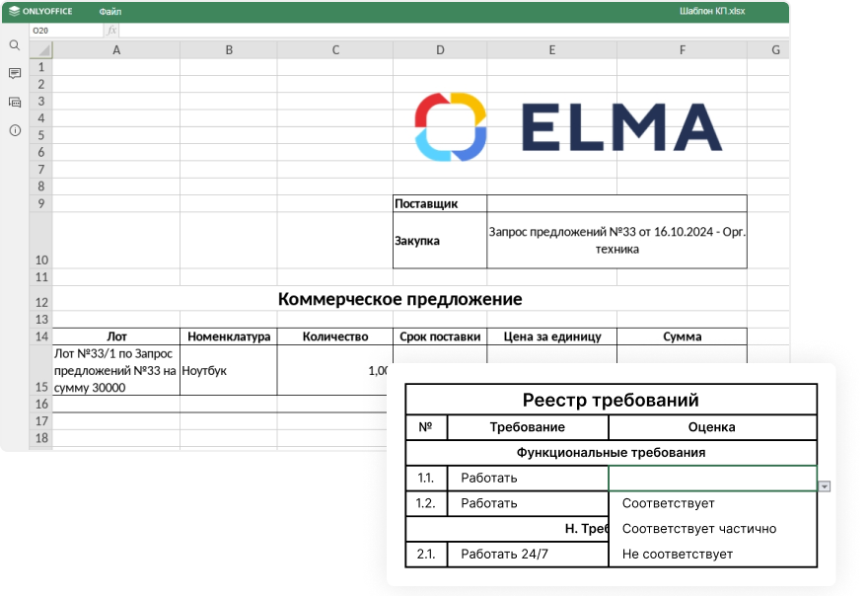Click the 'Оценка' header cell

coord(712,427)
